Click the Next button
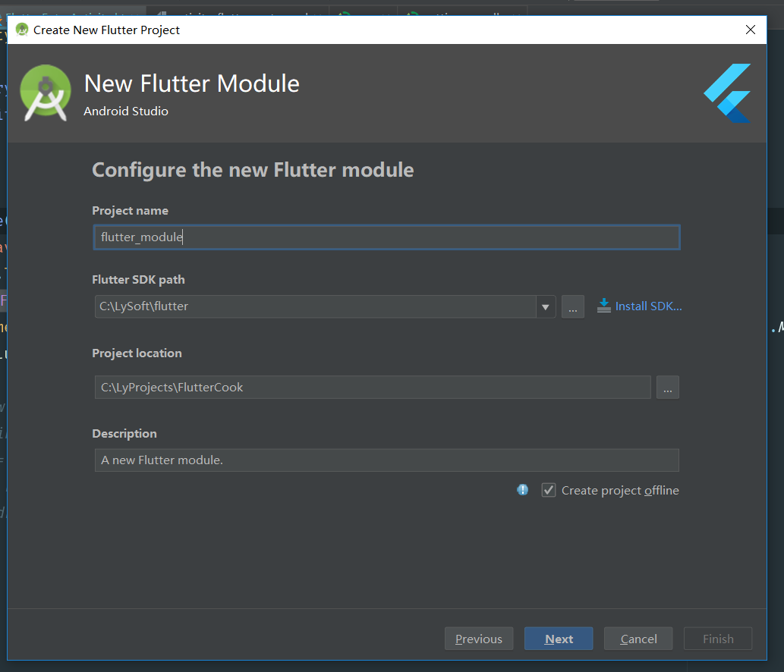Viewport: 784px width, 672px height. coord(559,638)
